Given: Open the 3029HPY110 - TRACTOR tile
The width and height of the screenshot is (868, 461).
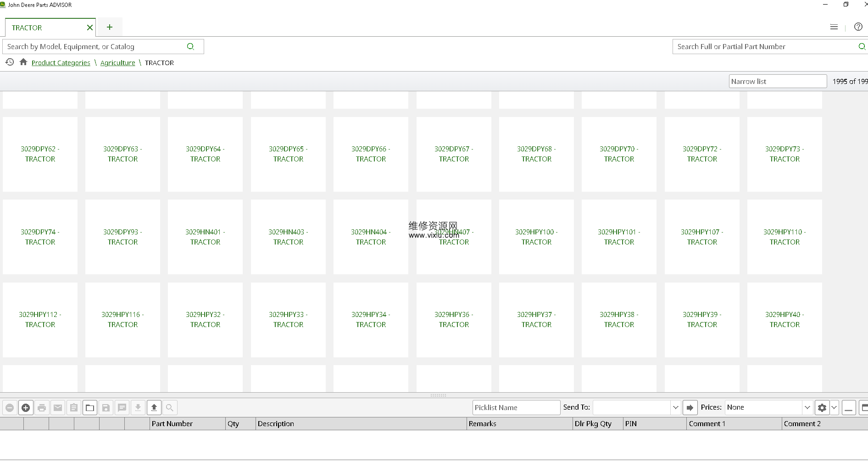Looking at the screenshot, I should 785,237.
